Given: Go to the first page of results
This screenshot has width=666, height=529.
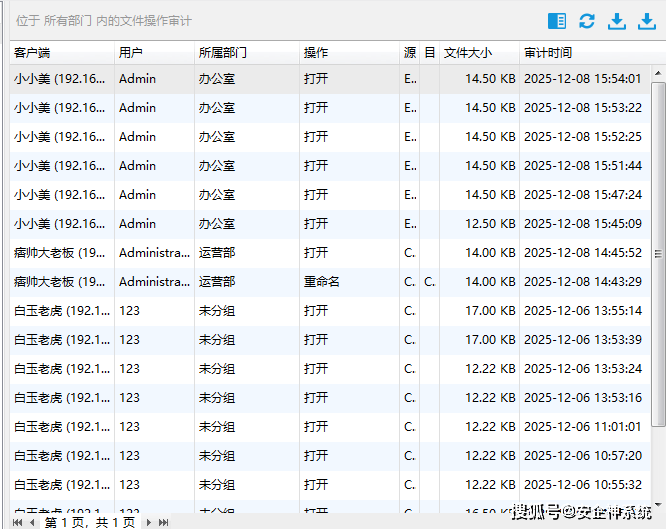Looking at the screenshot, I should [17, 522].
